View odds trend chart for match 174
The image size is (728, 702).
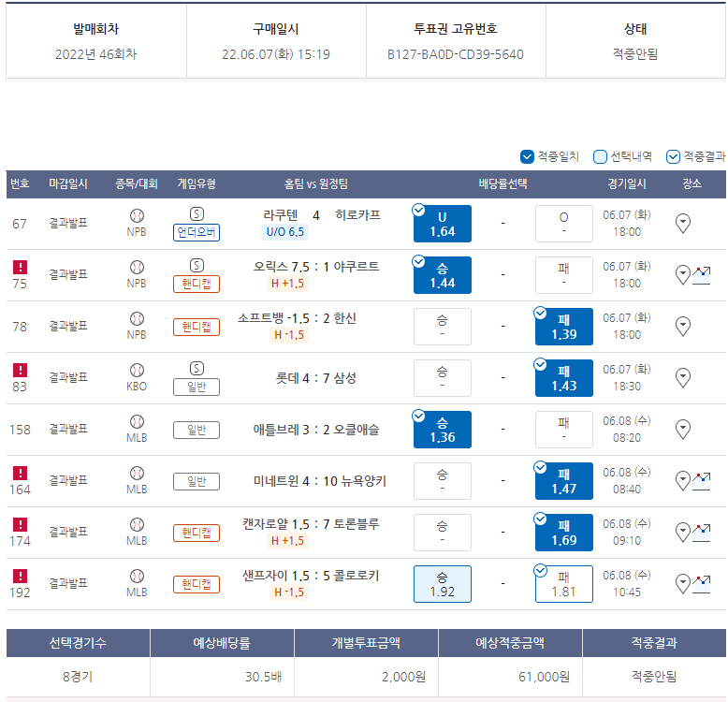pyautogui.click(x=701, y=533)
